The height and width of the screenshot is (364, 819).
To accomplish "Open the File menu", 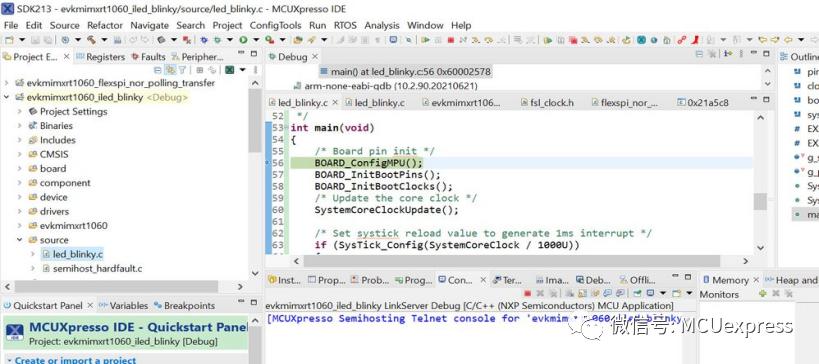I will coord(10,25).
